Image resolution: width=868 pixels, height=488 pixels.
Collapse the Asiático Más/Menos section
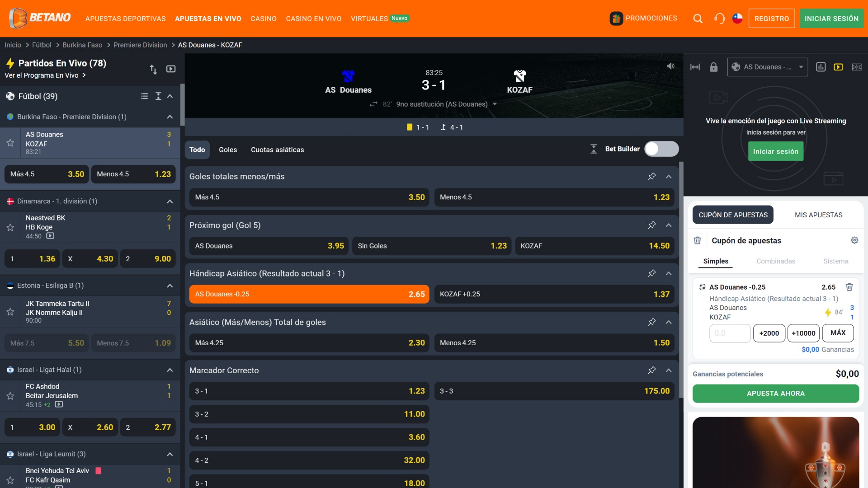669,322
